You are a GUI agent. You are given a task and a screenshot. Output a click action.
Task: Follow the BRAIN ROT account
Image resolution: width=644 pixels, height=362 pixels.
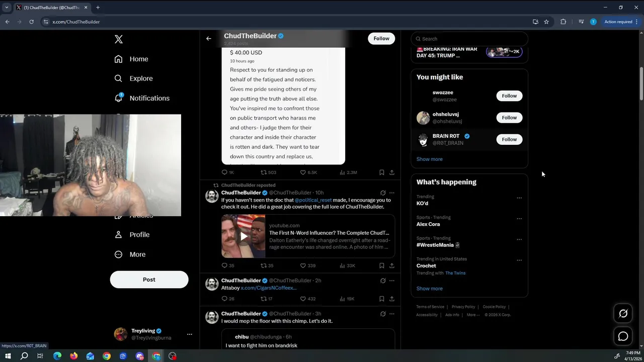[509, 139]
